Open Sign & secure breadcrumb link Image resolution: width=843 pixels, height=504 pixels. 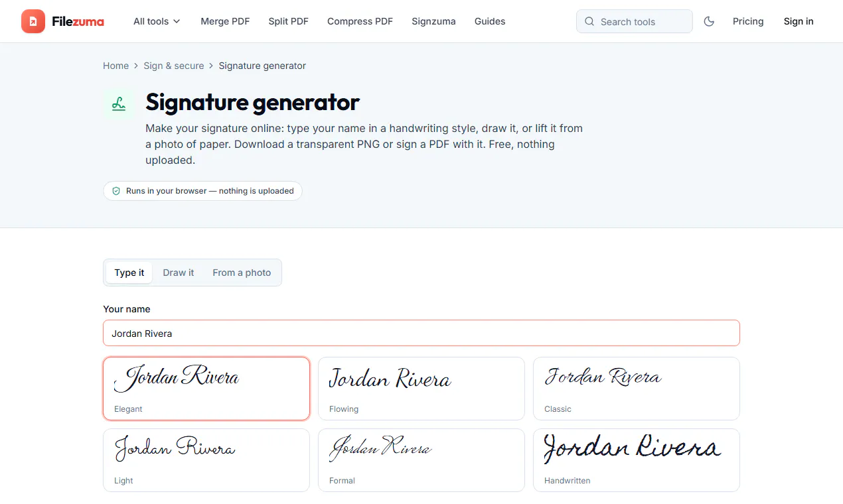[x=174, y=66]
